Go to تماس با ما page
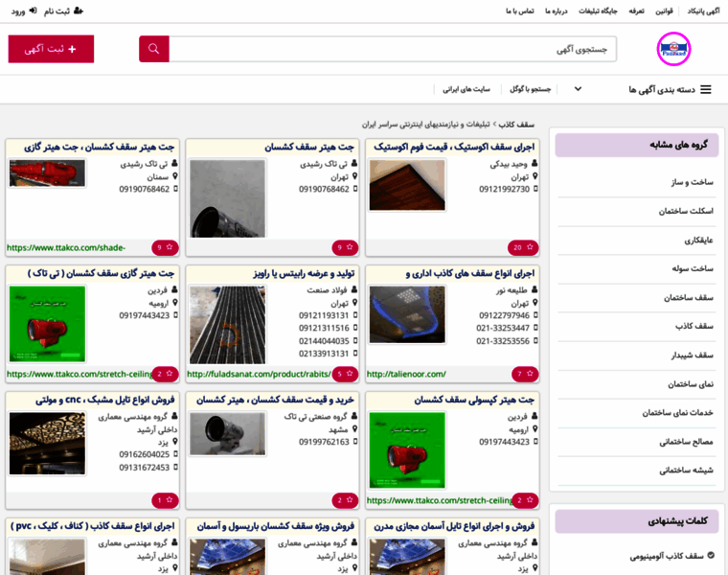 point(519,11)
